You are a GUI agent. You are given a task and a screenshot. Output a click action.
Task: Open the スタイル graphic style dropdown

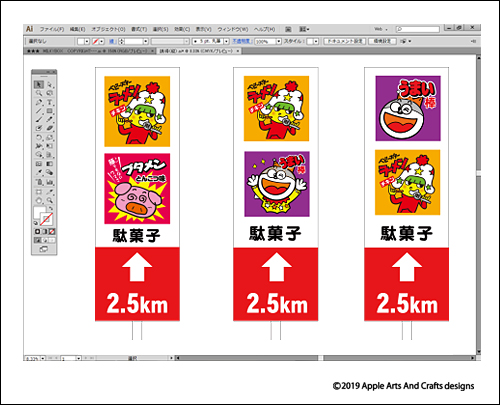coord(316,41)
